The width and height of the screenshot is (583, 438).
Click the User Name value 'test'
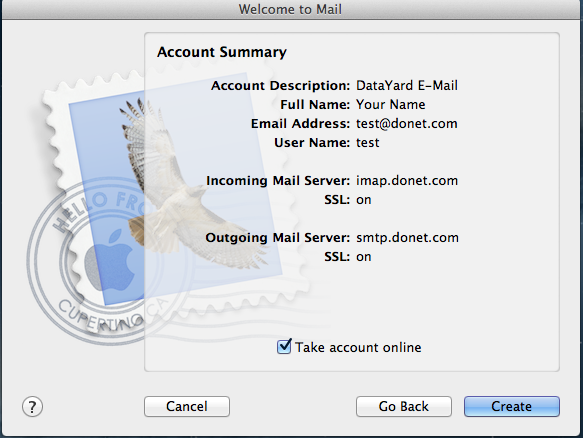(x=368, y=143)
